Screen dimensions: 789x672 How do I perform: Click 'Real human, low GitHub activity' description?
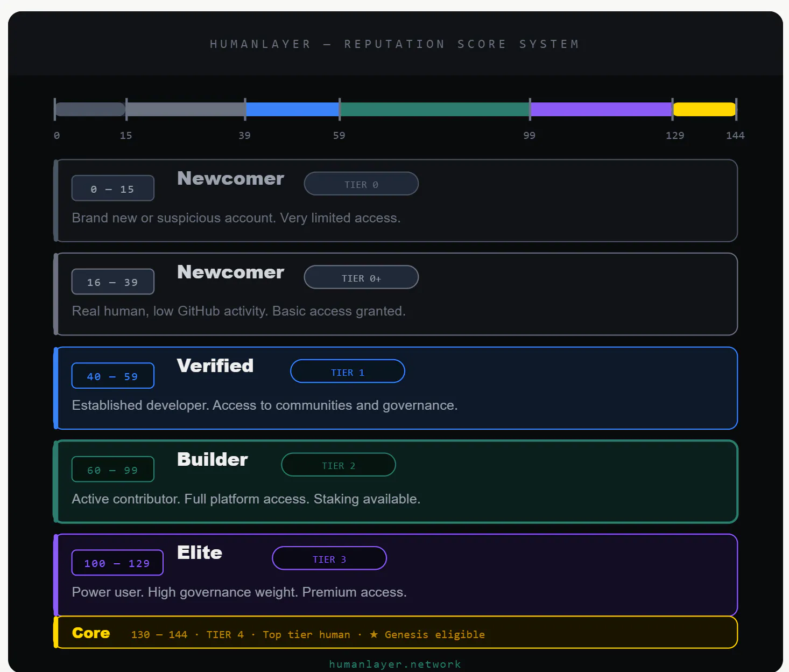(239, 311)
